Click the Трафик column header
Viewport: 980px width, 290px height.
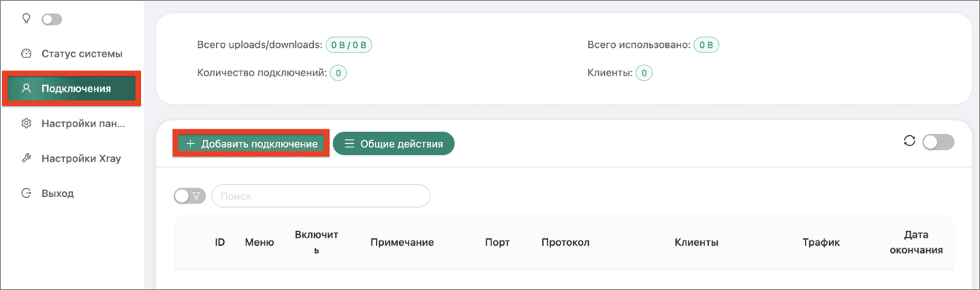[x=821, y=243]
